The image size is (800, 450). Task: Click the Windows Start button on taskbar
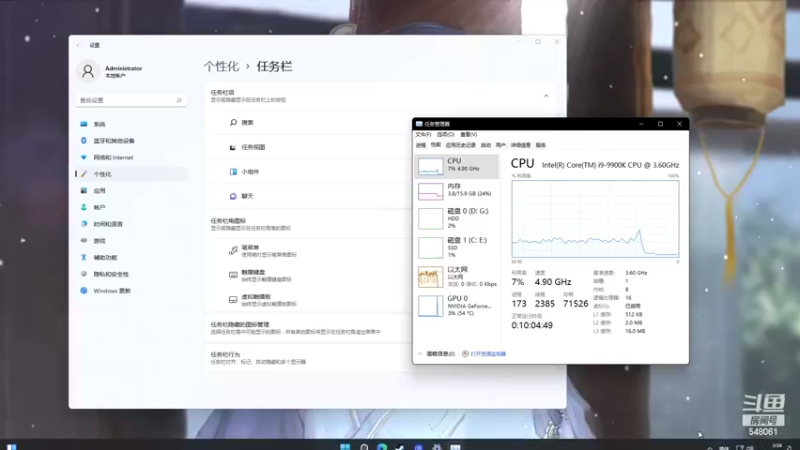345,446
